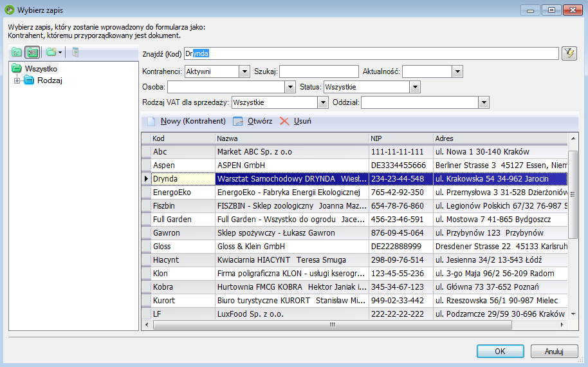
Task: Select the Fiszbin row code
Action: click(183, 205)
